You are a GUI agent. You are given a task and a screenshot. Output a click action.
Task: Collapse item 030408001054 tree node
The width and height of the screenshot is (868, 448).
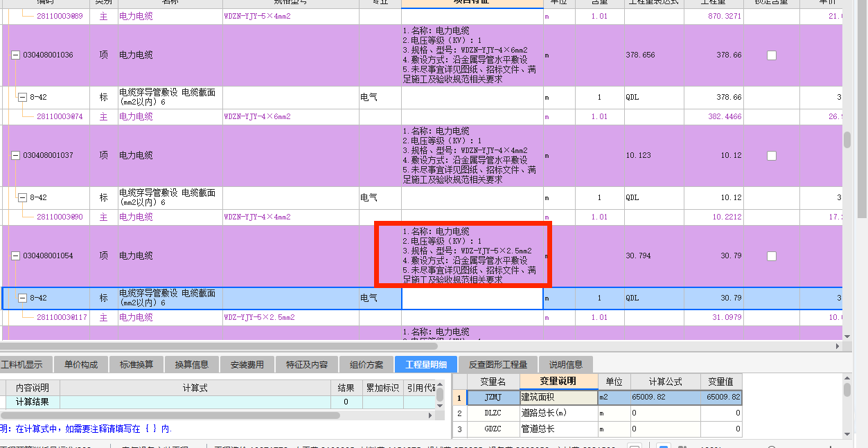(15, 256)
